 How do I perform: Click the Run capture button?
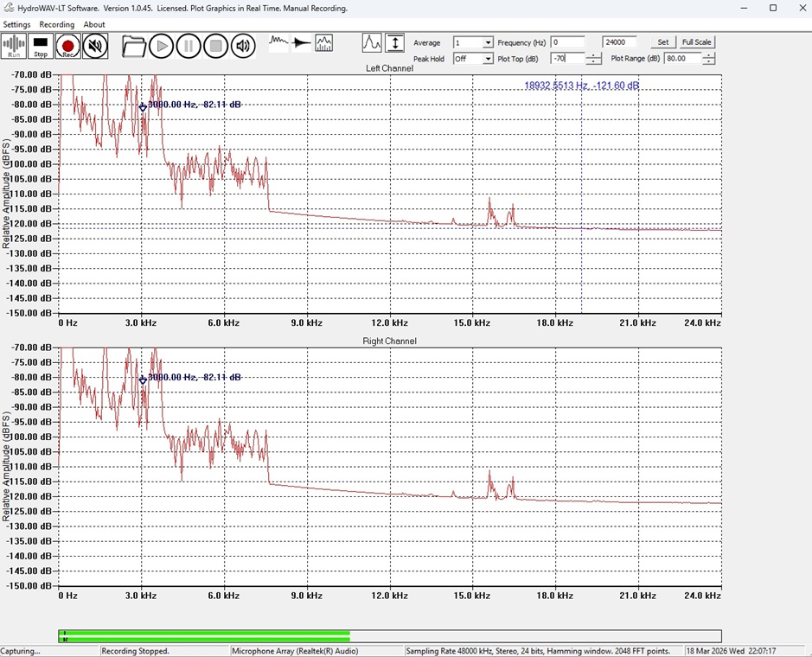14,46
